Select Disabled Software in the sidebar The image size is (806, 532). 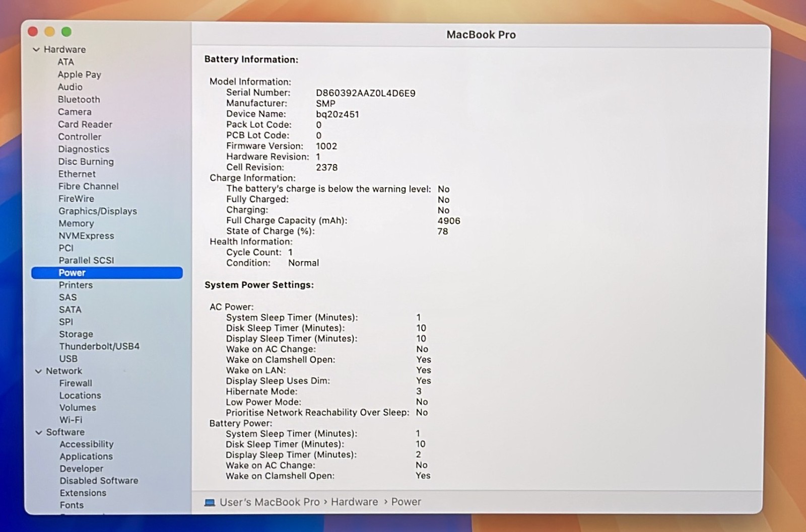99,481
